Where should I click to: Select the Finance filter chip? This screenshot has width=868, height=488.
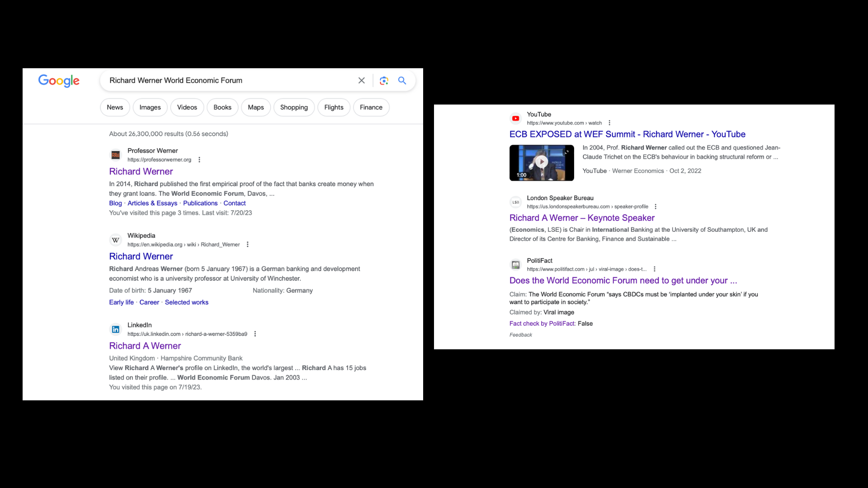coord(371,108)
